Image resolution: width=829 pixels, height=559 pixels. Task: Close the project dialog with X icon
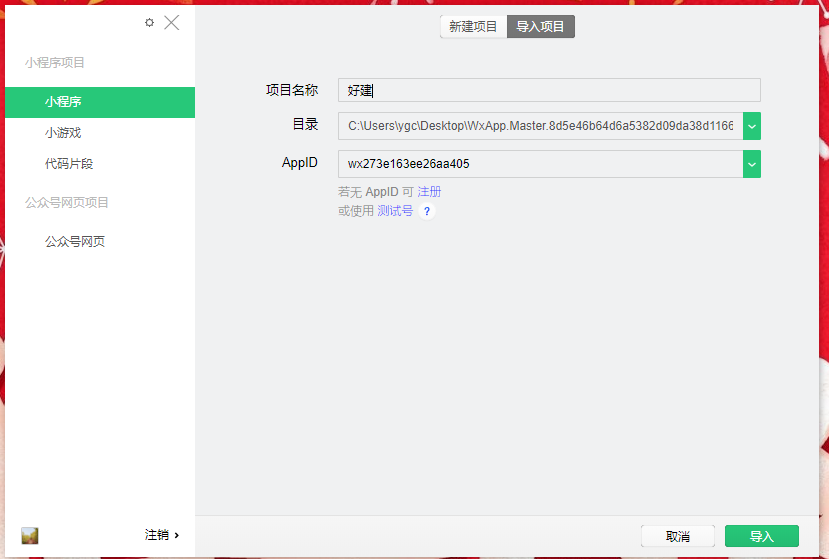[172, 23]
